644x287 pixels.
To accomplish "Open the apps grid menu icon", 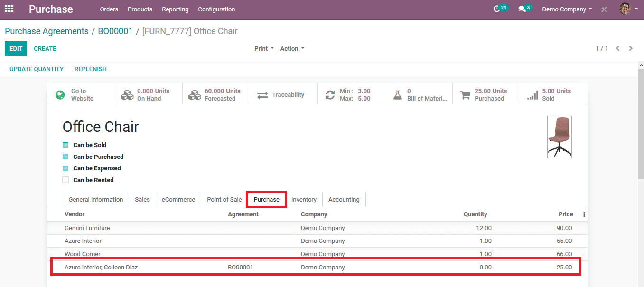I will point(9,9).
